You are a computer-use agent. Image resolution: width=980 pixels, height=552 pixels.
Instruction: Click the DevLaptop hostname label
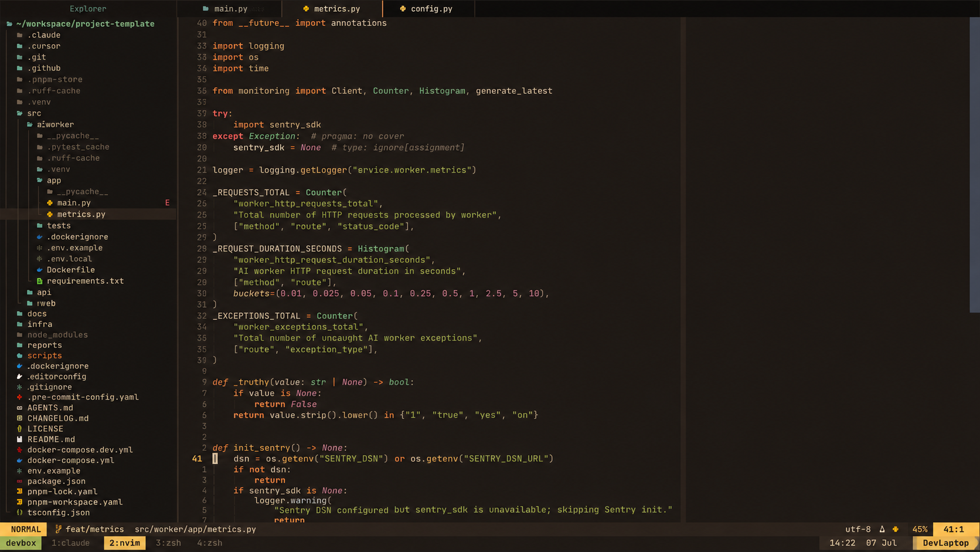[945, 543]
